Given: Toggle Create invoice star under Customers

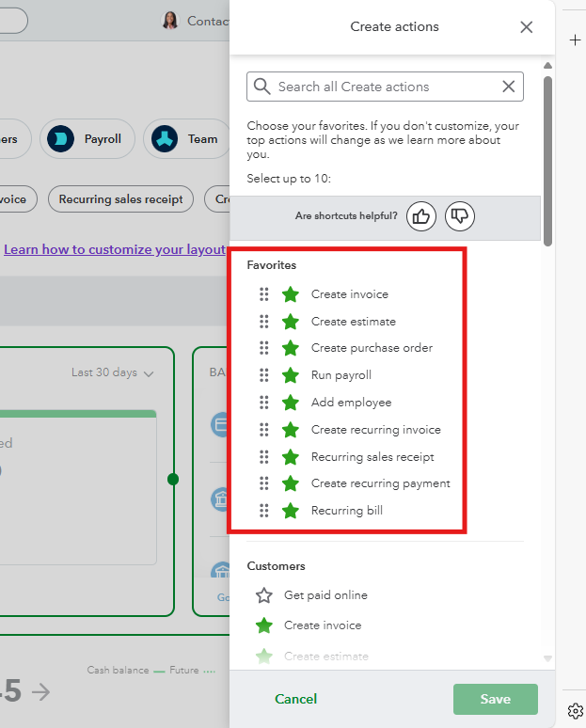Looking at the screenshot, I should tap(263, 625).
